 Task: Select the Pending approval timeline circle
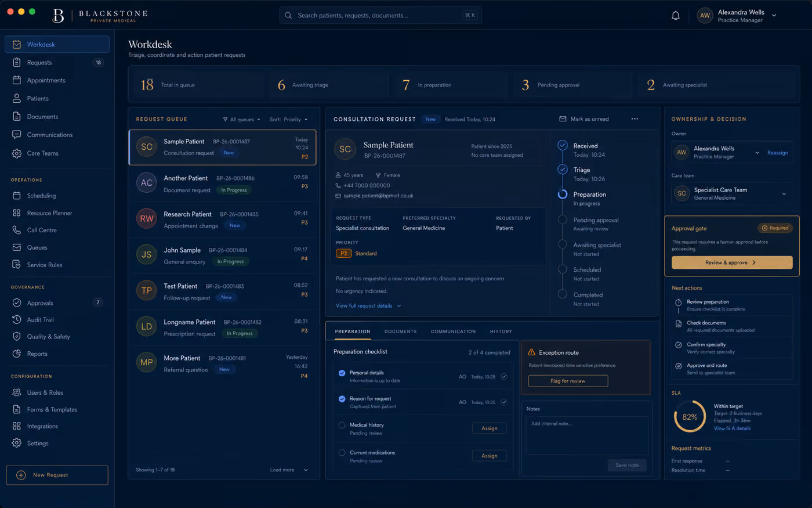click(x=562, y=219)
